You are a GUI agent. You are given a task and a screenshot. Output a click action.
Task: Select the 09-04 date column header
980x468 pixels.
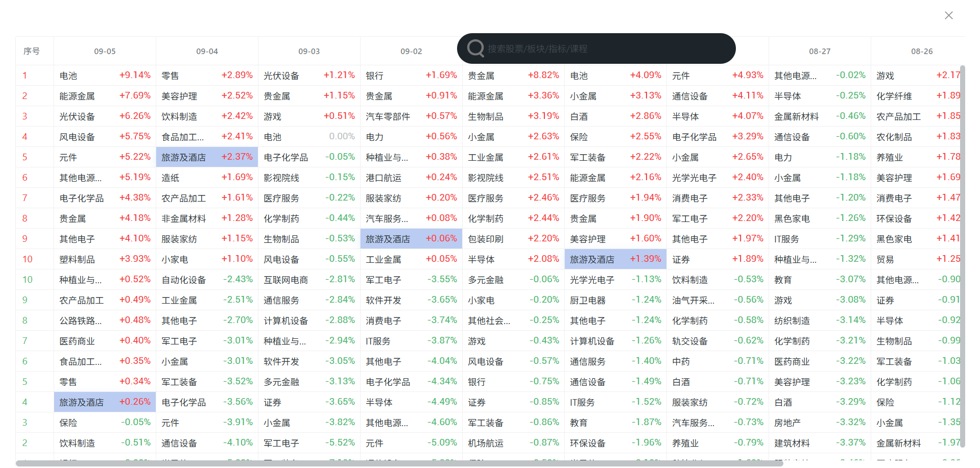(x=207, y=52)
